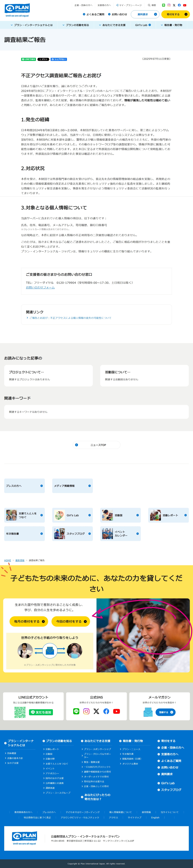Image resolution: width=193 pixels, height=868 pixels.
Task: Click the ニュースTOP button
Action: pyautogui.click(x=97, y=445)
